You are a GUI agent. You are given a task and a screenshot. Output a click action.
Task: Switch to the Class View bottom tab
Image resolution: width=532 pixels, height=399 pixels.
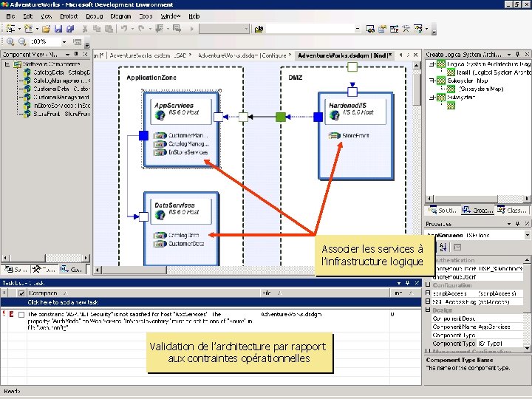pyautogui.click(x=512, y=211)
